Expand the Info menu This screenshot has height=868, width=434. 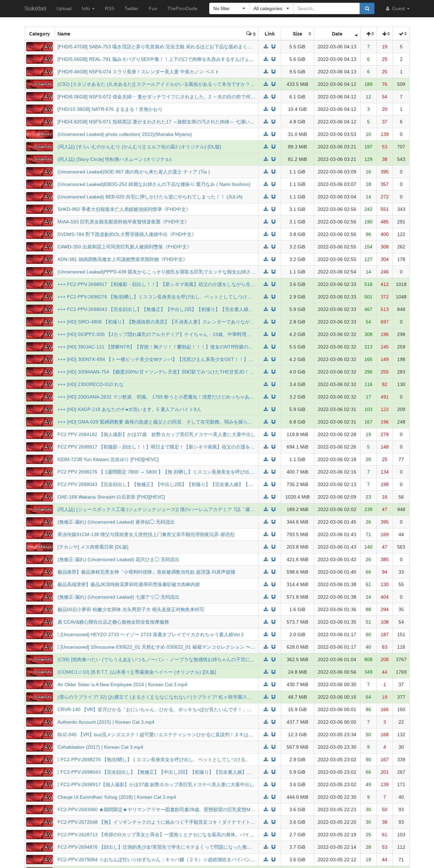[88, 8]
